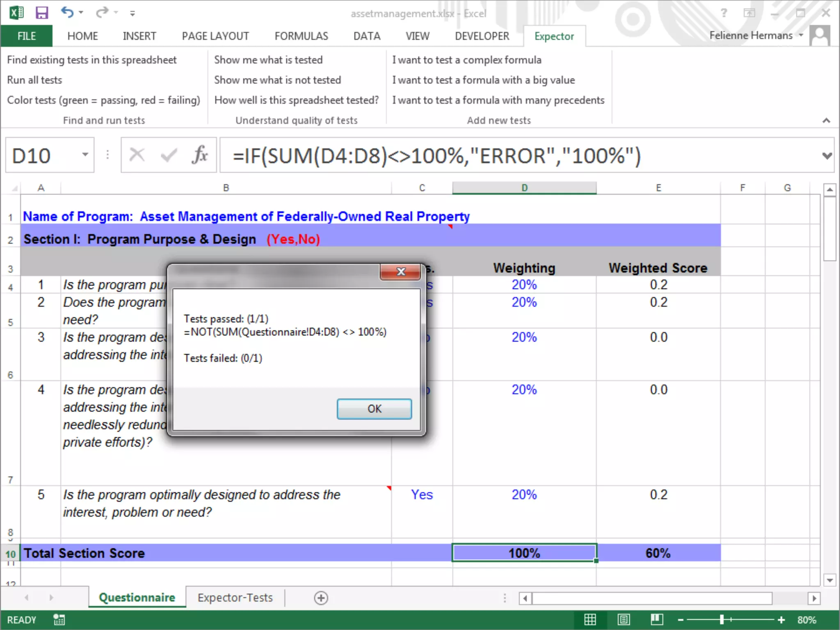Viewport: 840px width, 630px height.
Task: Click Run all tests
Action: click(x=34, y=80)
